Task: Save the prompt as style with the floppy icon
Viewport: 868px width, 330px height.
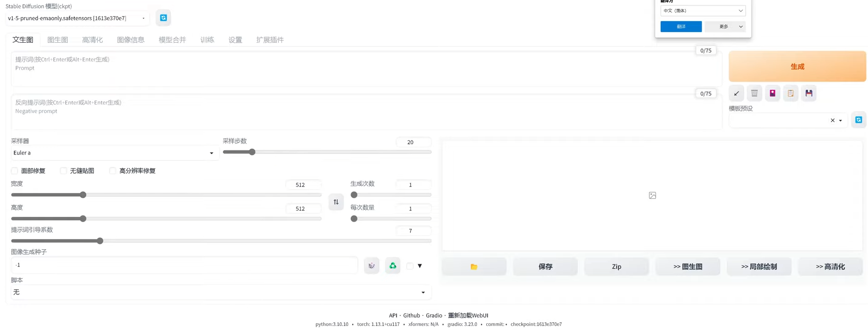Action: [x=809, y=93]
